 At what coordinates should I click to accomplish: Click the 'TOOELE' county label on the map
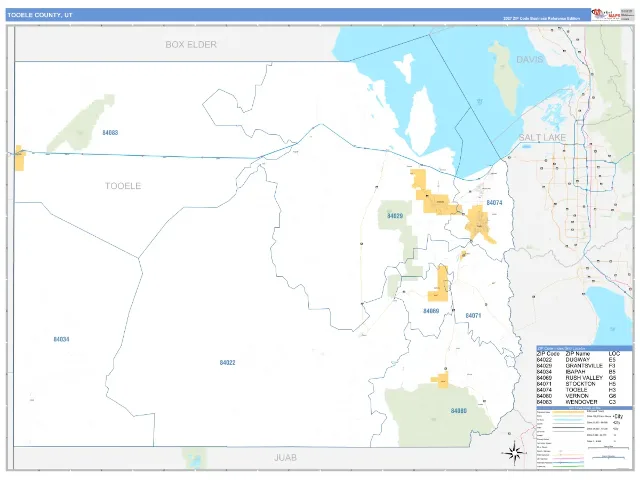pos(123,186)
